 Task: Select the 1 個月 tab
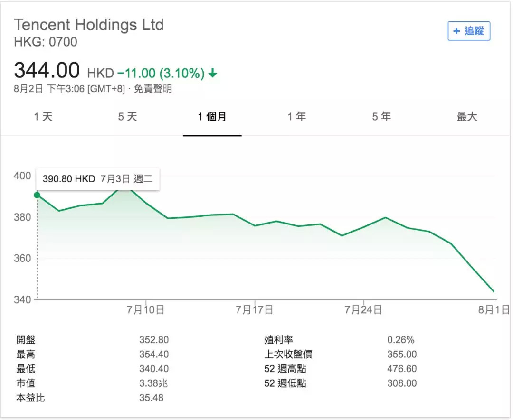[x=212, y=117]
